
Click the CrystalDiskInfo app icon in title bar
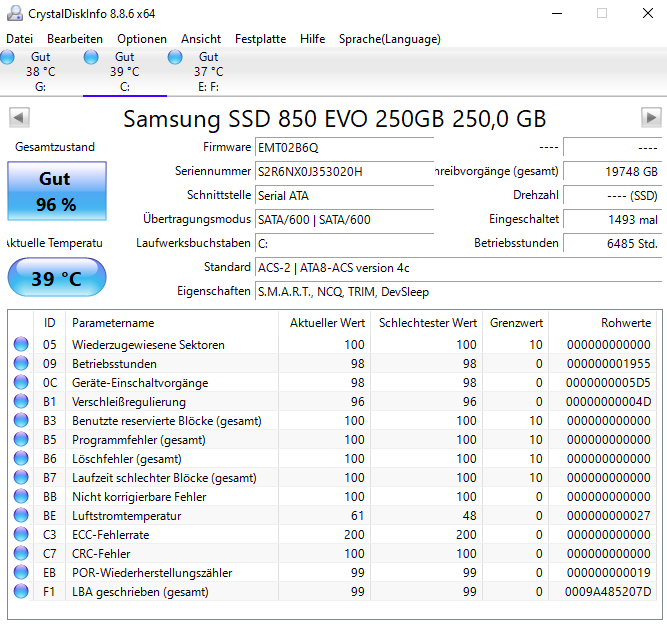coord(15,14)
